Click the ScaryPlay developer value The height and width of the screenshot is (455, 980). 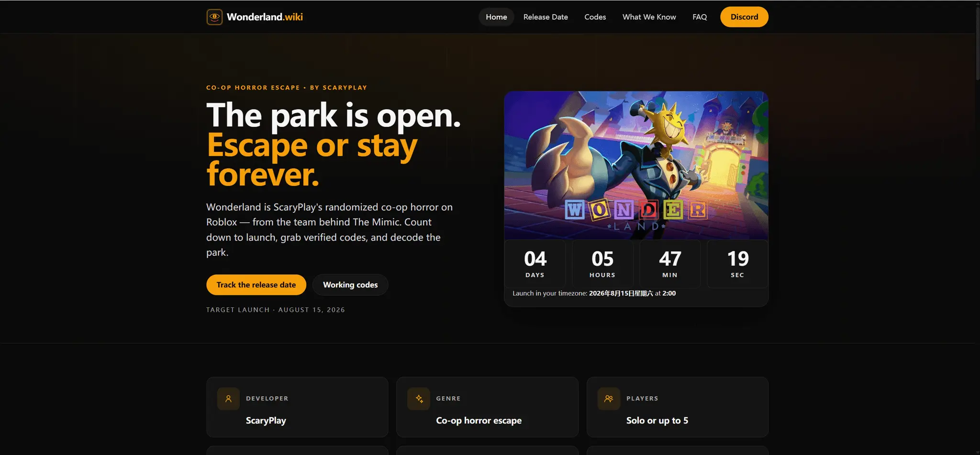[266, 421]
